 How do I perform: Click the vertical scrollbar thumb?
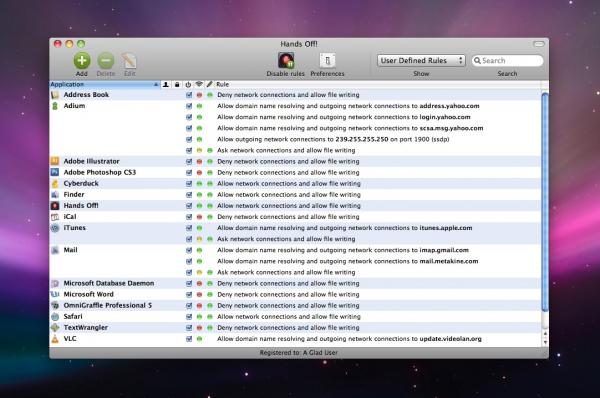click(x=545, y=202)
